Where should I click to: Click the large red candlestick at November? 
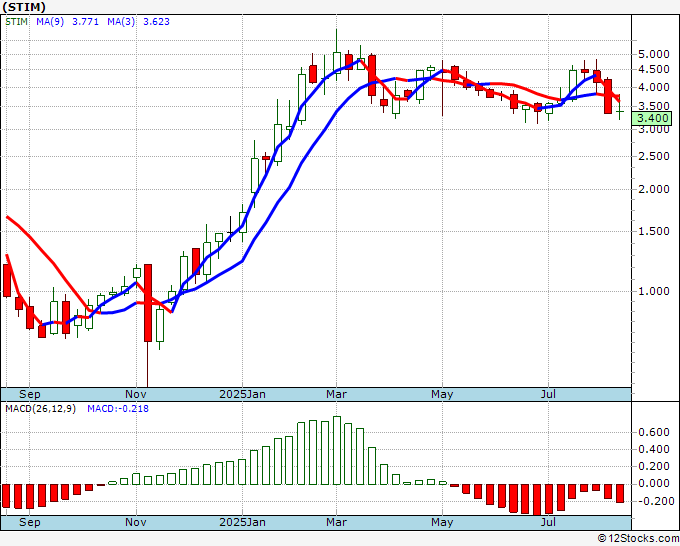point(148,303)
